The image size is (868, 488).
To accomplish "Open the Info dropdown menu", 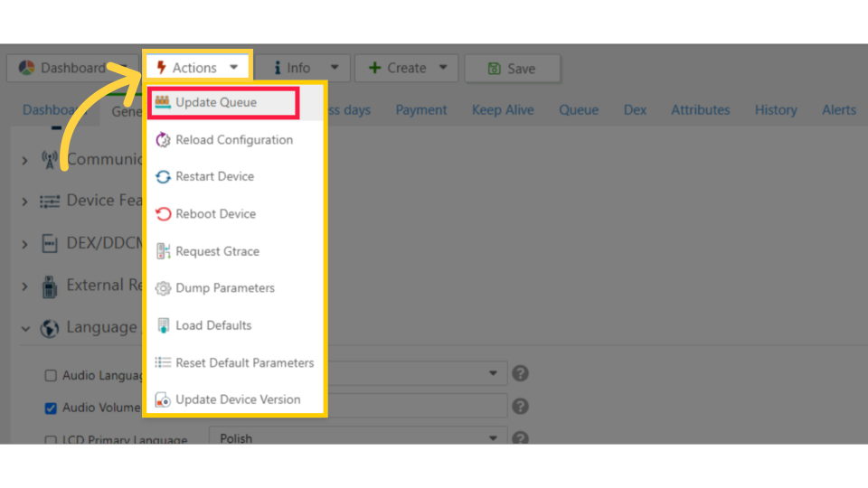I will pos(299,68).
